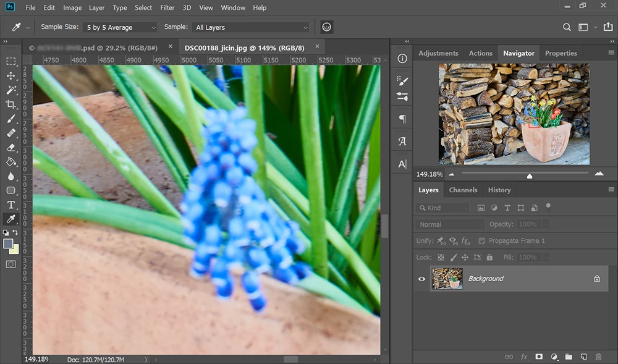The height and width of the screenshot is (364, 618).
Task: Click the foreground color swatch
Action: 8,243
